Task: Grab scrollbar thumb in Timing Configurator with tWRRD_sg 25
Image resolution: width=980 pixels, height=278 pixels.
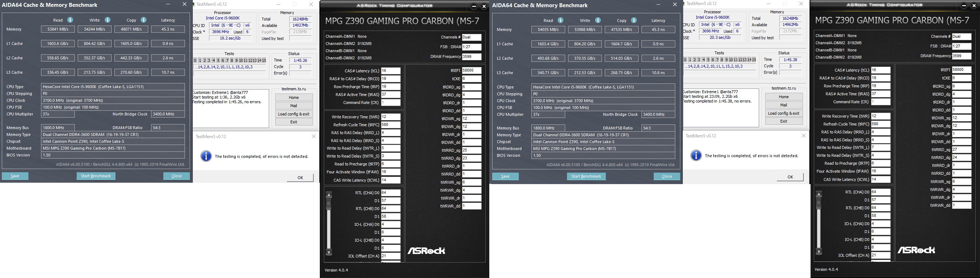Action: 329,204
